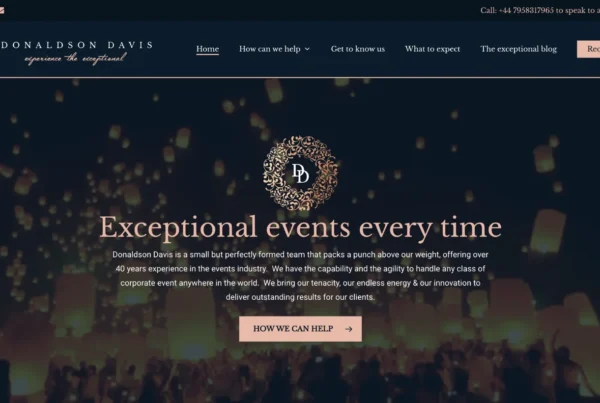
Task: Open the How can we help menu
Action: pyautogui.click(x=270, y=49)
